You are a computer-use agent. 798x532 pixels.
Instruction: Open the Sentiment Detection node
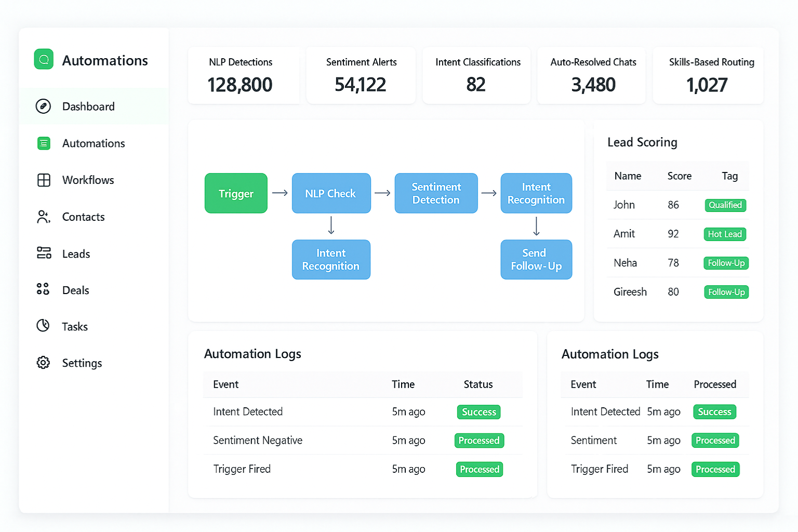(x=436, y=193)
